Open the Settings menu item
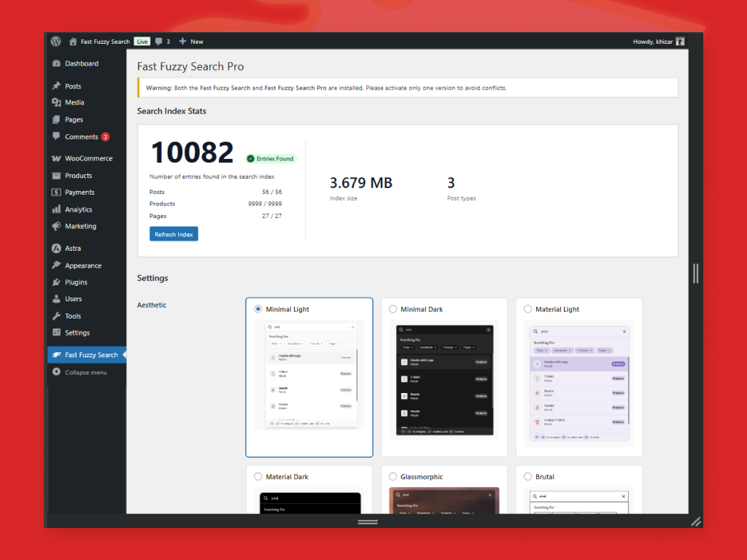Image resolution: width=747 pixels, height=560 pixels. point(78,332)
